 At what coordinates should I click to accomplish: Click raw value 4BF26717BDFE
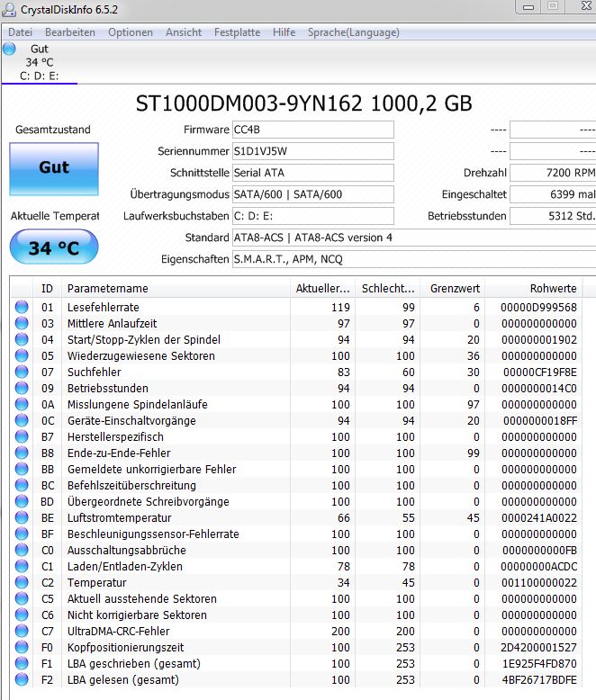click(x=539, y=679)
